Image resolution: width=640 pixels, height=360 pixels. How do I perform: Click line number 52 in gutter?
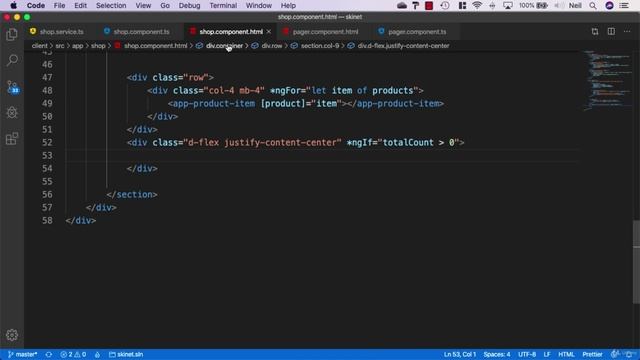pos(47,142)
